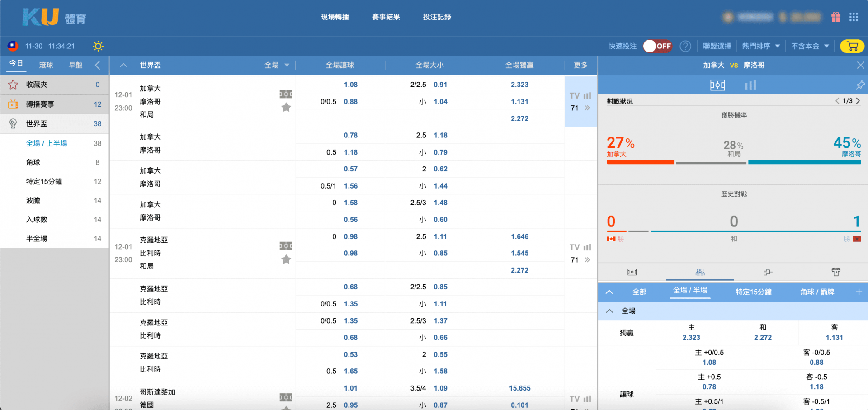Image resolution: width=868 pixels, height=410 pixels.
Task: Favorite the 克羅地亞 vs 比利時 match star
Action: pyautogui.click(x=286, y=259)
